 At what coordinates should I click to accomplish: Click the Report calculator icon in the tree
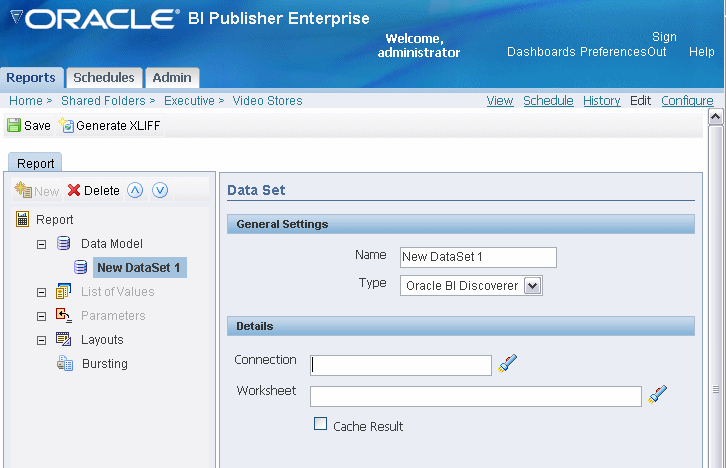coord(22,219)
